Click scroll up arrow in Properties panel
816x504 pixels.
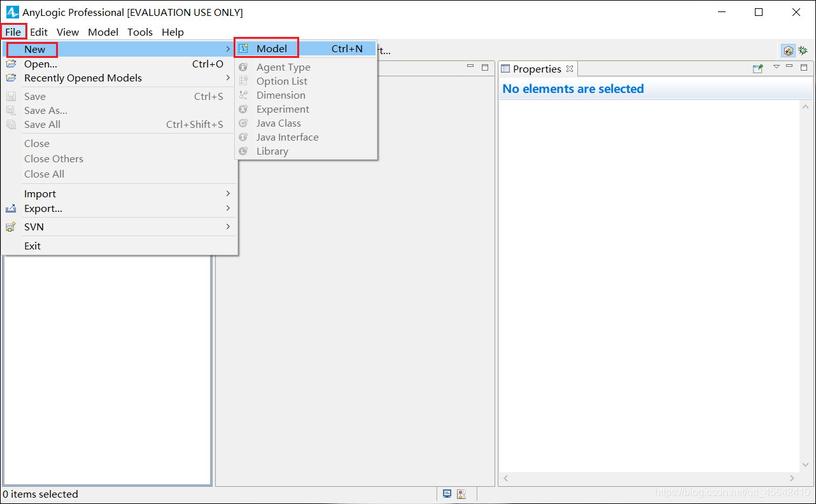[x=805, y=106]
